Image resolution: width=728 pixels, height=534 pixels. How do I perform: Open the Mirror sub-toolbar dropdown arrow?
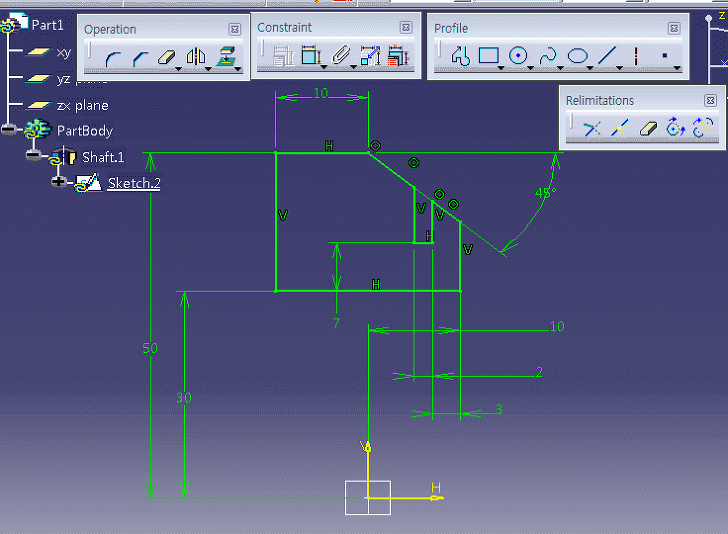click(208, 69)
